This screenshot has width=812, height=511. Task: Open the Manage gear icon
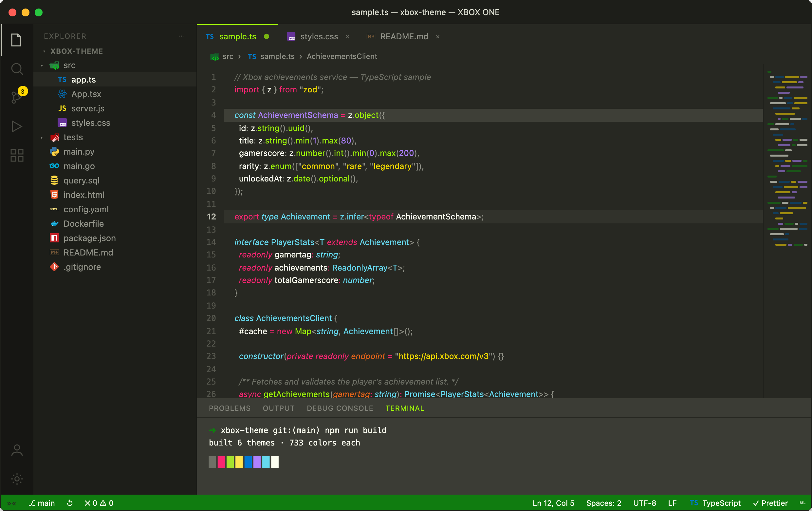coord(17,479)
